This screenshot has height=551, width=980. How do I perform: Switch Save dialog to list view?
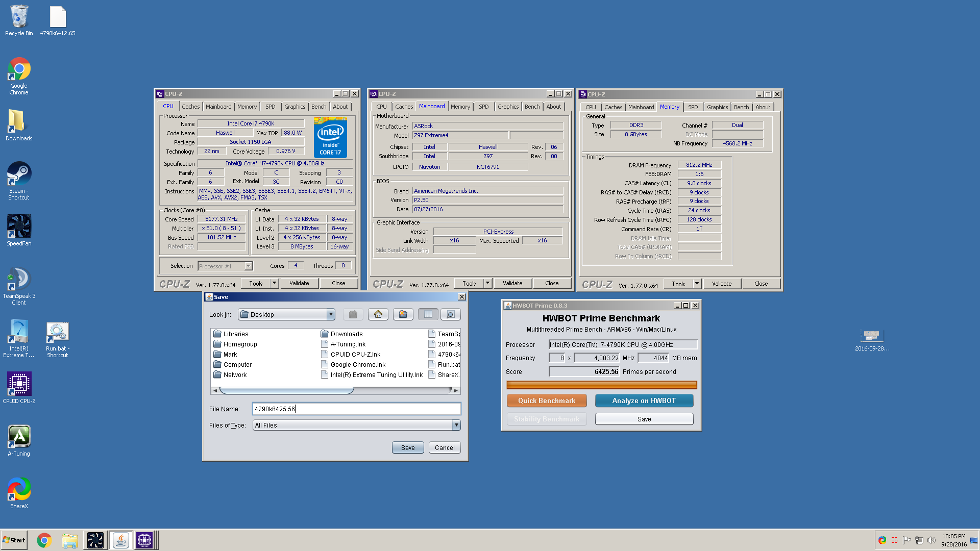tap(428, 314)
